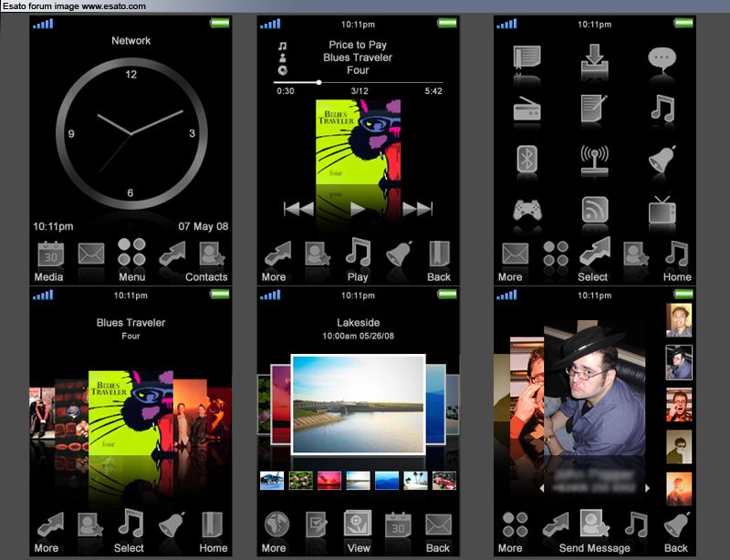This screenshot has height=560, width=730.
Task: Select the game controller icon
Action: tap(527, 211)
